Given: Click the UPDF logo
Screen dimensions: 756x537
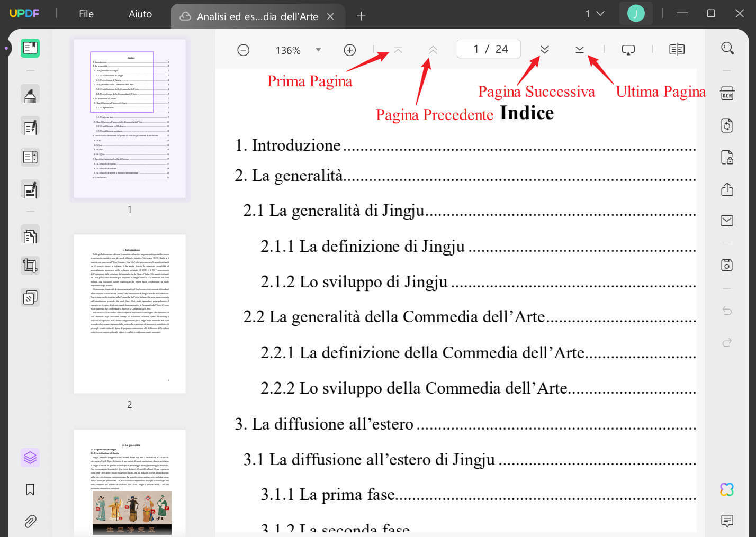Looking at the screenshot, I should pos(24,13).
